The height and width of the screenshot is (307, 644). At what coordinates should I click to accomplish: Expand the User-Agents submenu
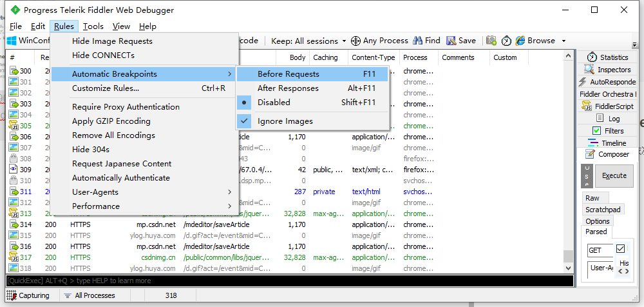145,192
